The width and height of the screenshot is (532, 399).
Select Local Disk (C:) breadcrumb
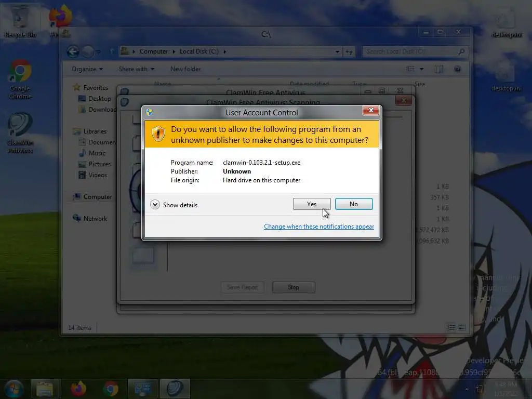tap(199, 51)
